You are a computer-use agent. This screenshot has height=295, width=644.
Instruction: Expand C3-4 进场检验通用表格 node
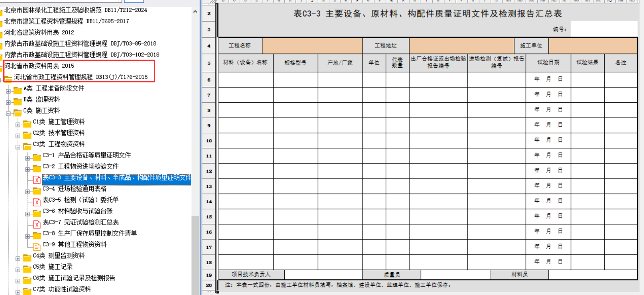click(28, 192)
